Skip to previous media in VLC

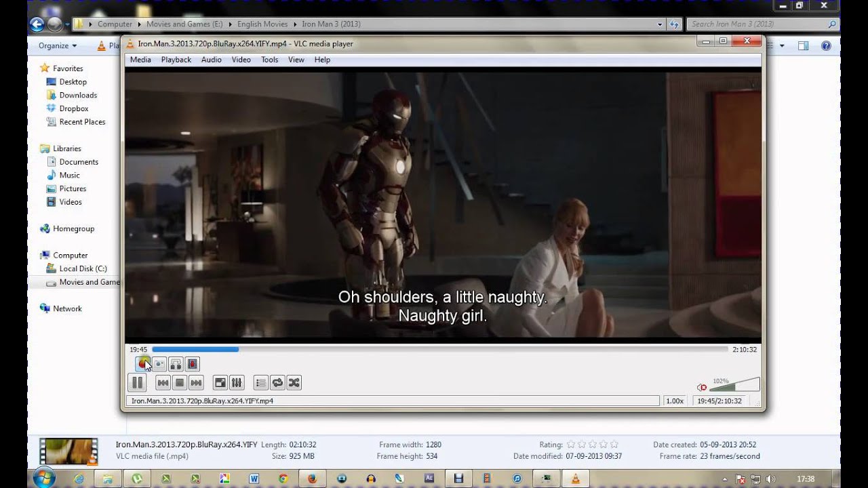point(163,383)
